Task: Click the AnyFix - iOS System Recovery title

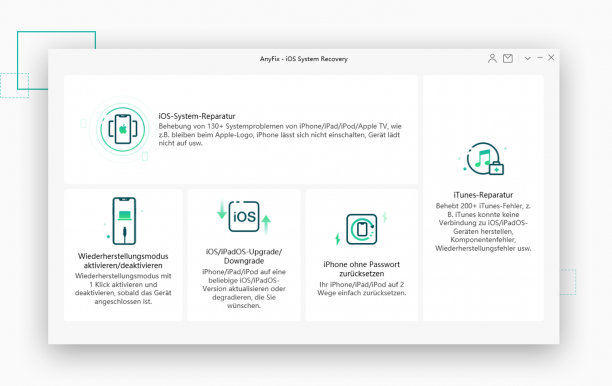Action: [304, 59]
